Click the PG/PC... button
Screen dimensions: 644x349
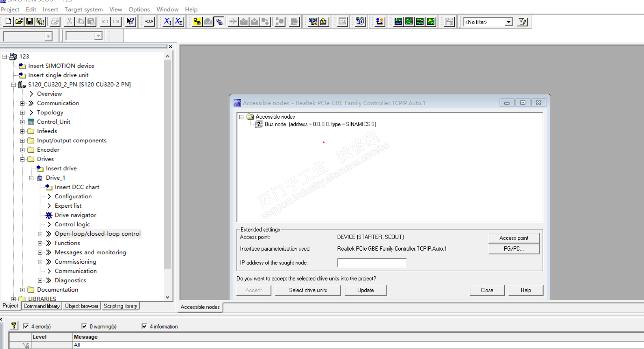pos(514,249)
